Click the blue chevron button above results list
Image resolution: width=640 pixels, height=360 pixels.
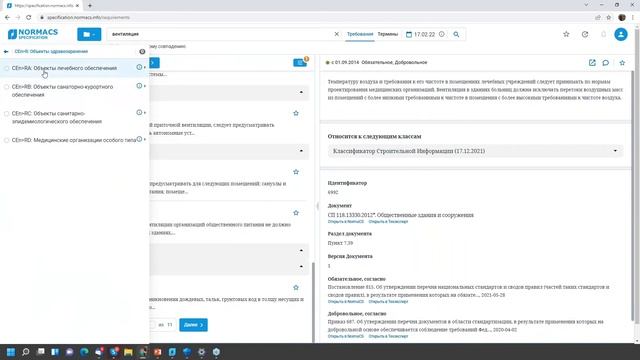point(154,63)
